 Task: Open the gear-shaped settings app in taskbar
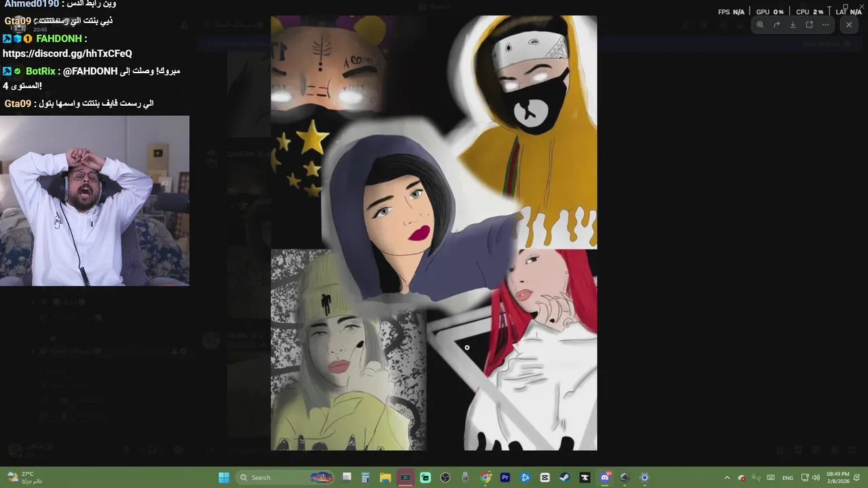644,478
